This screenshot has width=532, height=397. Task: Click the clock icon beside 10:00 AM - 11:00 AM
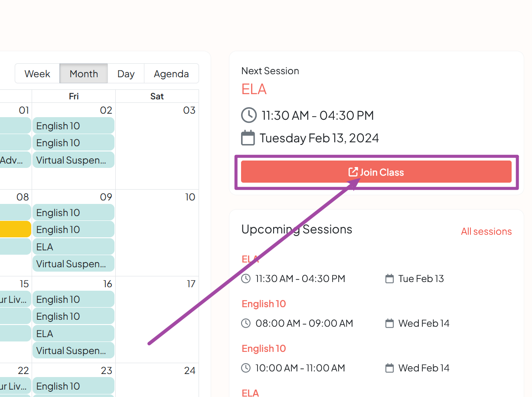coord(246,368)
